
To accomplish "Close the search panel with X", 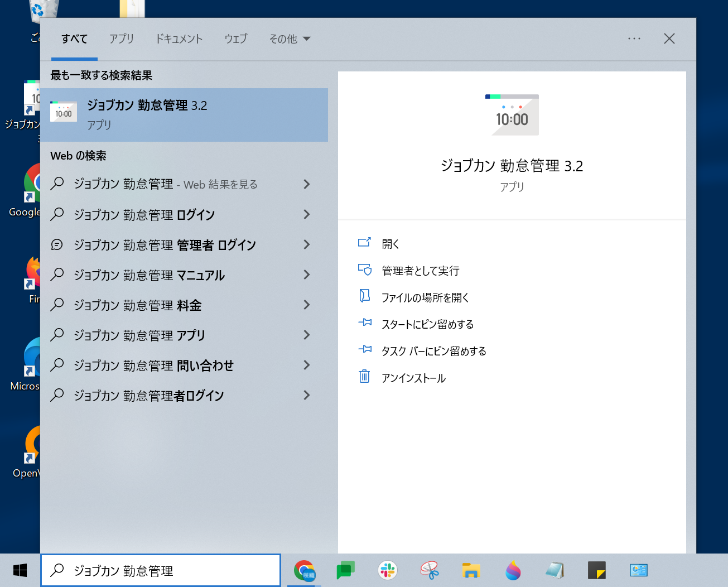I will [669, 39].
